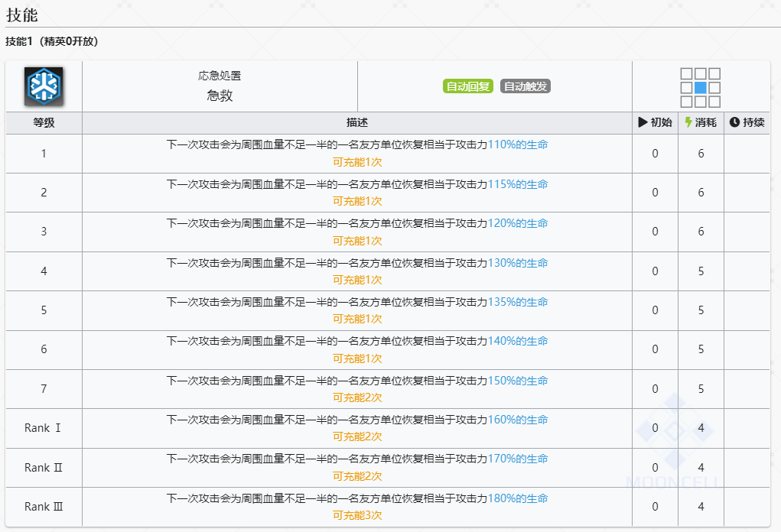The height and width of the screenshot is (532, 781).
Task: Click 可充能2次 in level 7 row
Action: coord(357,397)
